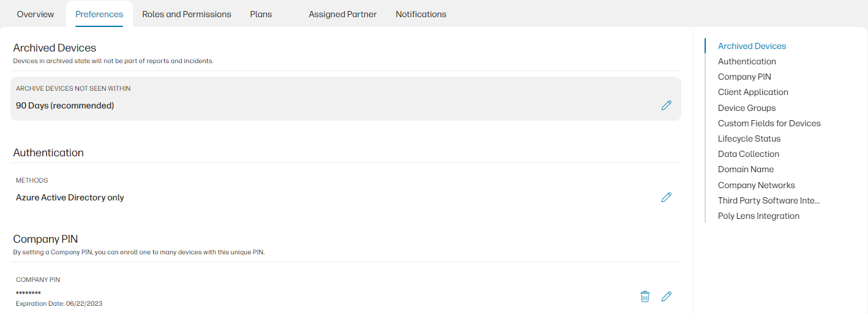The width and height of the screenshot is (868, 315).
Task: Open the Overview tab
Action: click(x=36, y=14)
